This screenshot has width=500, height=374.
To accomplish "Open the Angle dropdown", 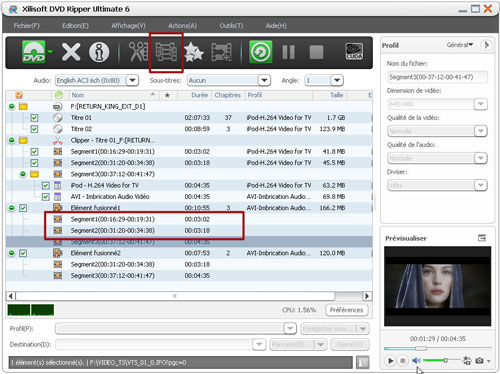I will [x=337, y=80].
